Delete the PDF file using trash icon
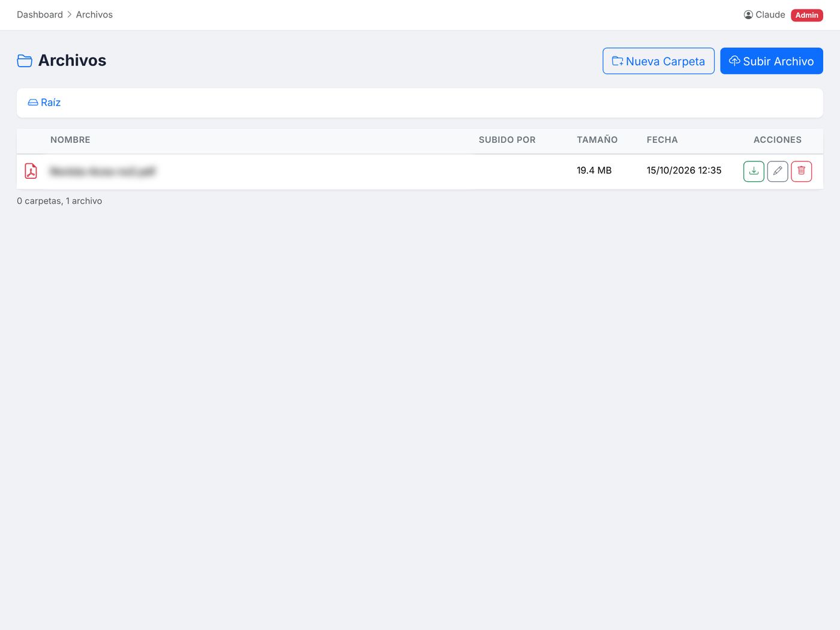 pyautogui.click(x=802, y=172)
